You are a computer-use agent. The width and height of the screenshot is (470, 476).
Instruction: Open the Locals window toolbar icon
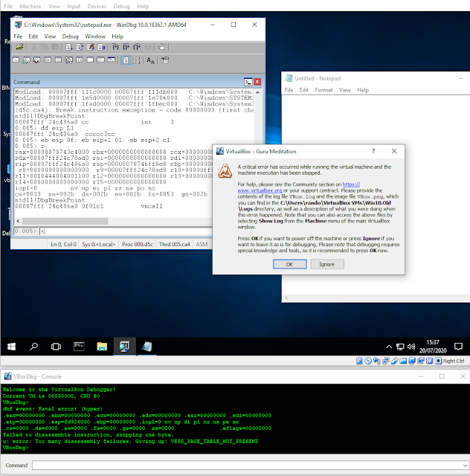pos(36,60)
